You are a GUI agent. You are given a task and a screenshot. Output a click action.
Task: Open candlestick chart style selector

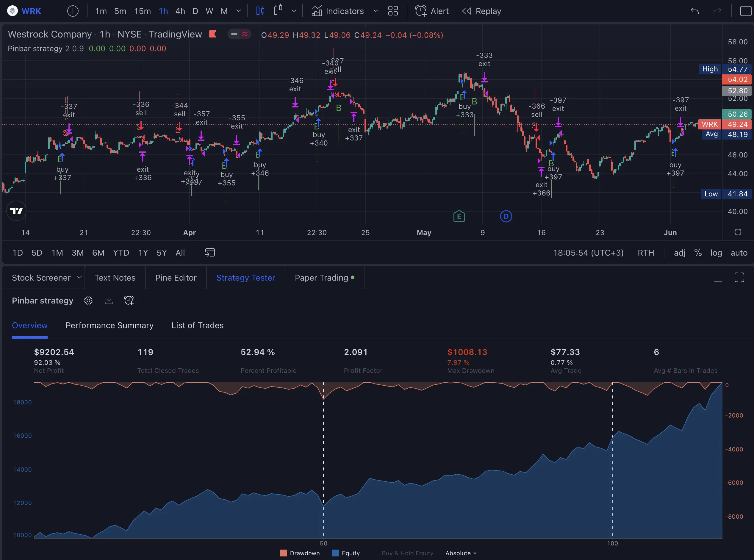tap(260, 11)
